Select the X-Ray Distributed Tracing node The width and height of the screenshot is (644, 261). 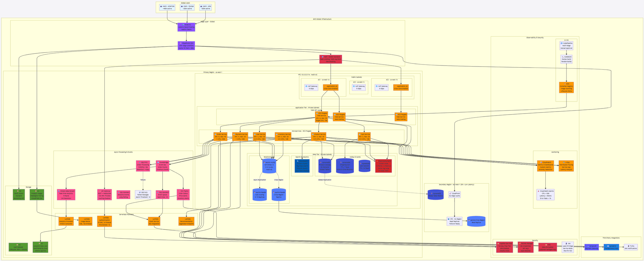(566, 166)
